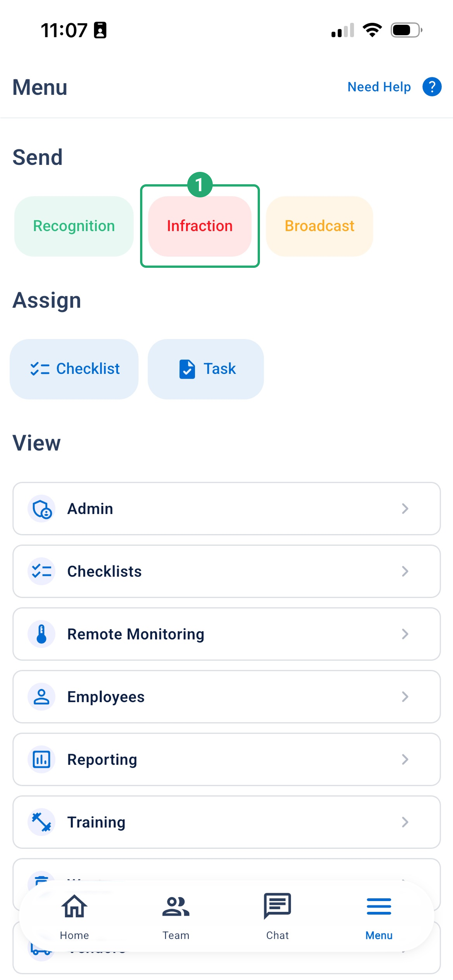
Task: Select the Training dumbbell icon
Action: pyautogui.click(x=42, y=822)
